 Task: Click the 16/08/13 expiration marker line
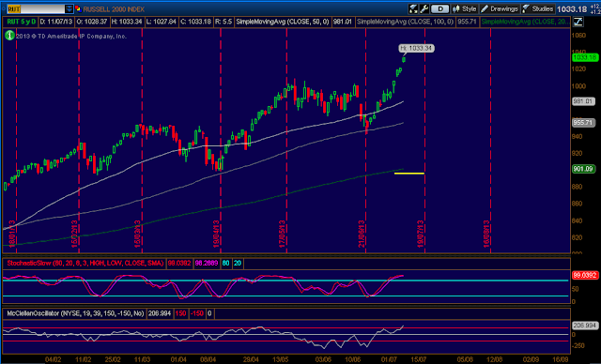coord(490,140)
